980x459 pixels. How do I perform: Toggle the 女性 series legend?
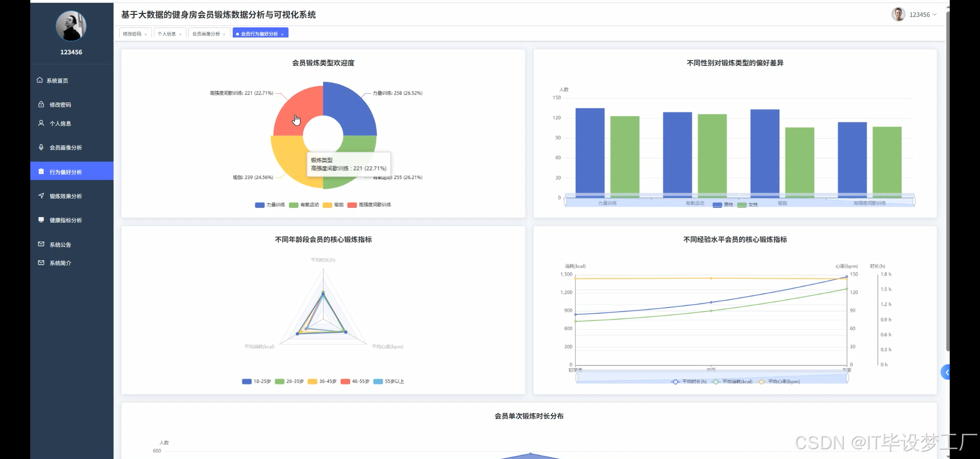click(x=747, y=205)
